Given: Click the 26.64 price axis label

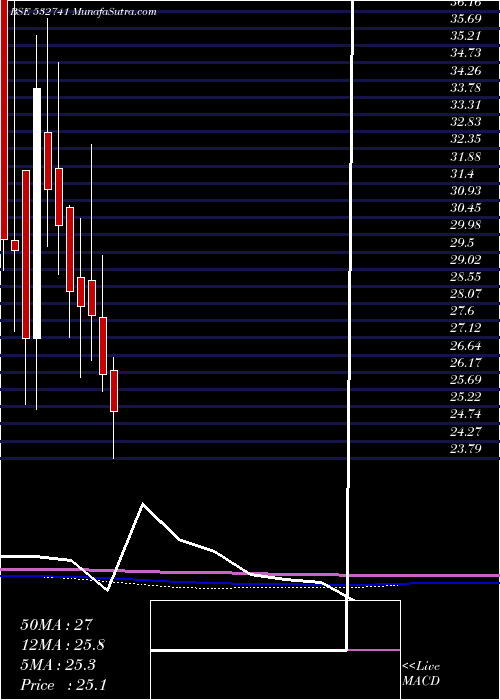Looking at the screenshot, I should 466,346.
